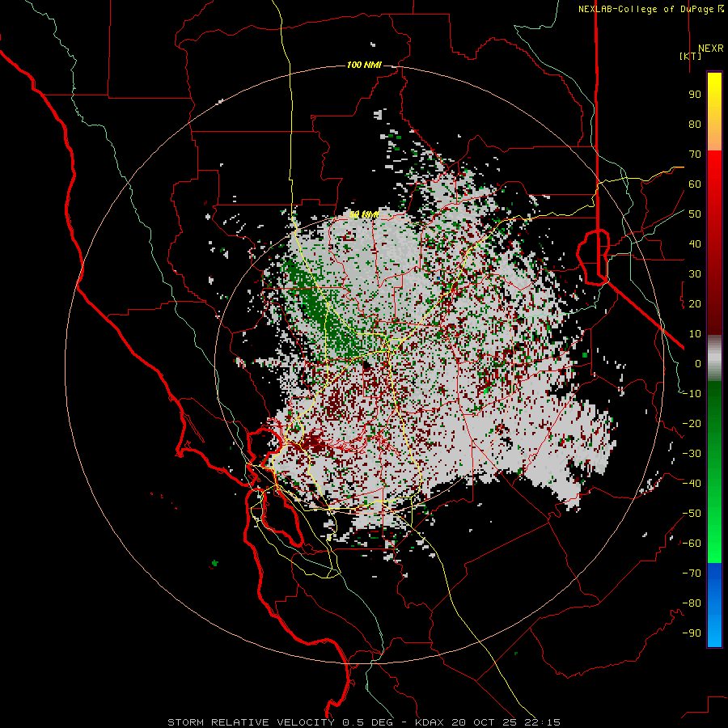This screenshot has height=728, width=728.
Task: Click the positive 80 scale label
Action: (695, 125)
